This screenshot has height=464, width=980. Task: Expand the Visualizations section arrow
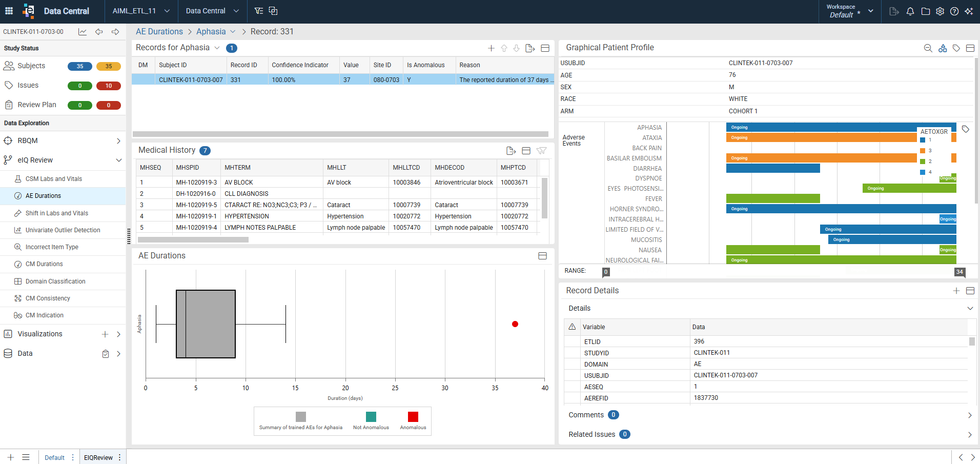(x=119, y=334)
